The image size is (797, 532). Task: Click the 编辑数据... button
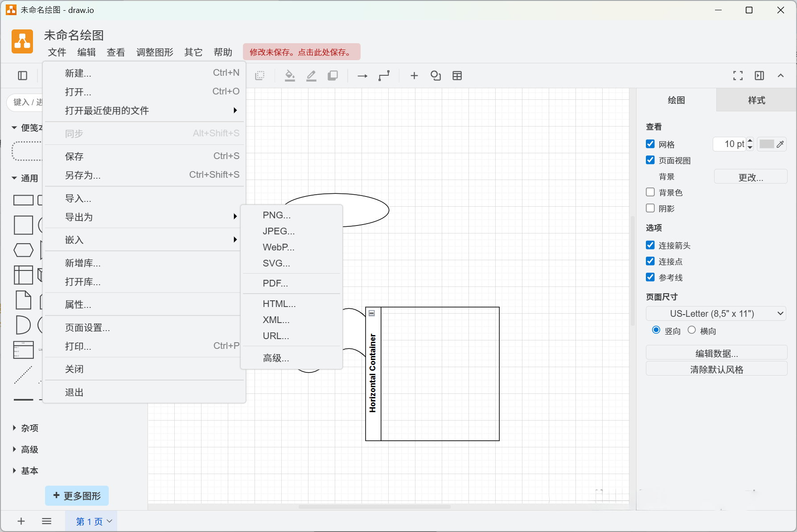(x=716, y=353)
